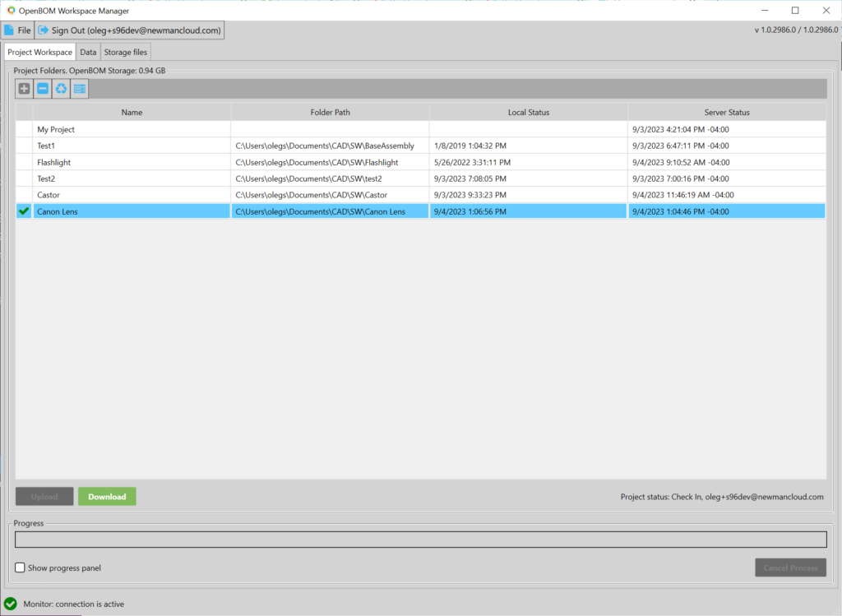The height and width of the screenshot is (616, 842).
Task: Click the OpenBOM Storage: 0.94 GB label
Action: coord(117,71)
